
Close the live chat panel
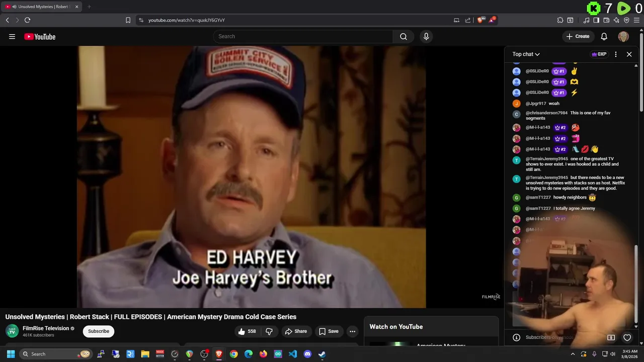pos(629,54)
